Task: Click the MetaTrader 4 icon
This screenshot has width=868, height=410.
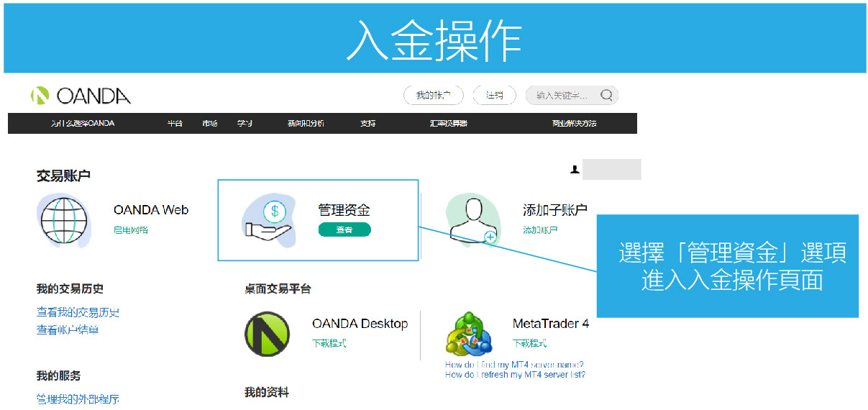Action: click(x=468, y=334)
